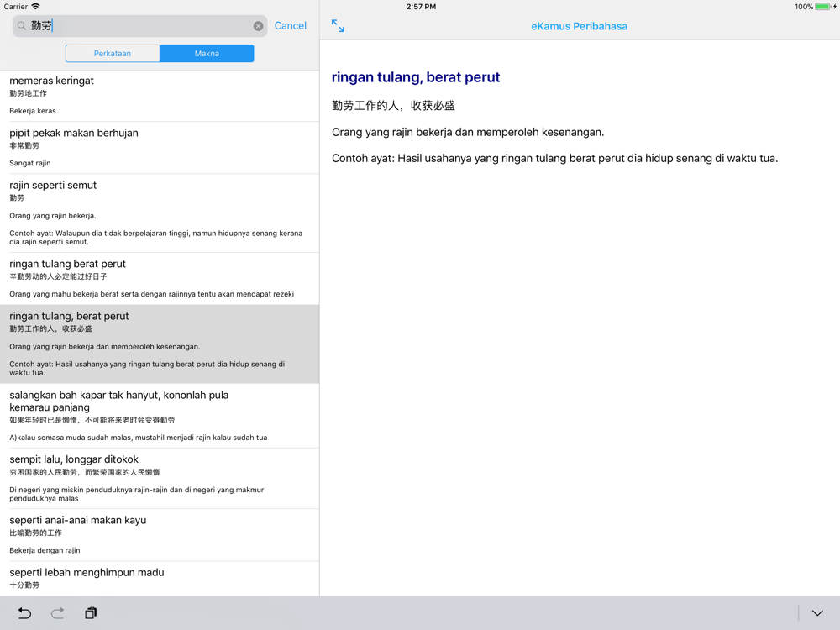Open seperti anai-anai makan kayu entry
This screenshot has width=840, height=630.
pyautogui.click(x=160, y=534)
